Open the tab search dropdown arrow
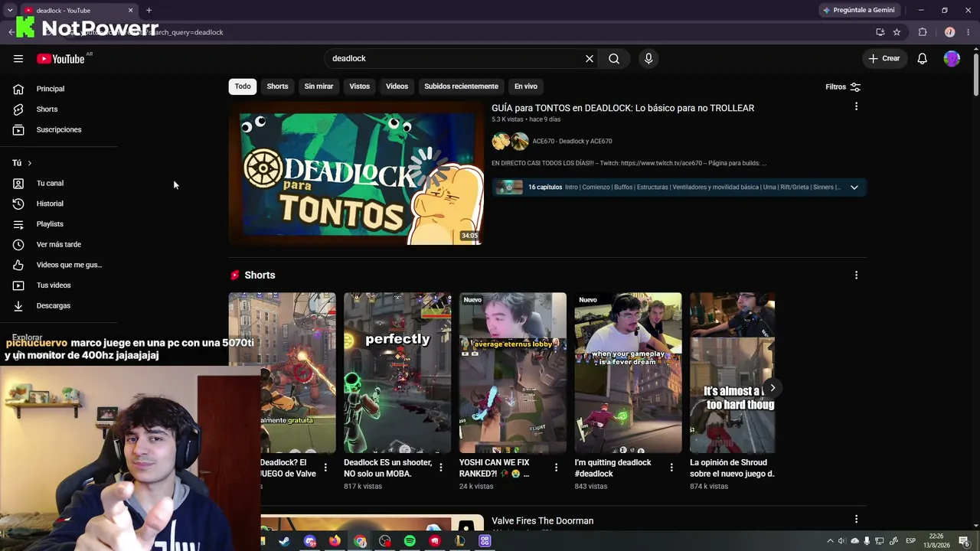The image size is (980, 551). pos(9,11)
